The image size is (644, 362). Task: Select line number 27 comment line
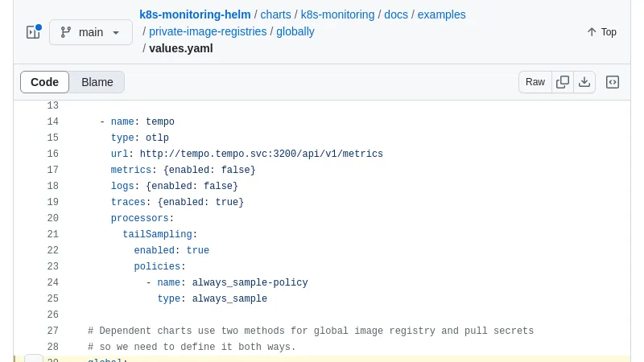pos(52,331)
